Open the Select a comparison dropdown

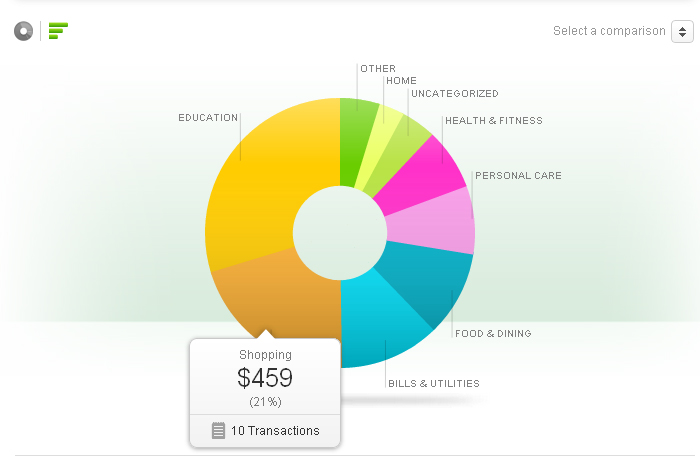point(609,31)
